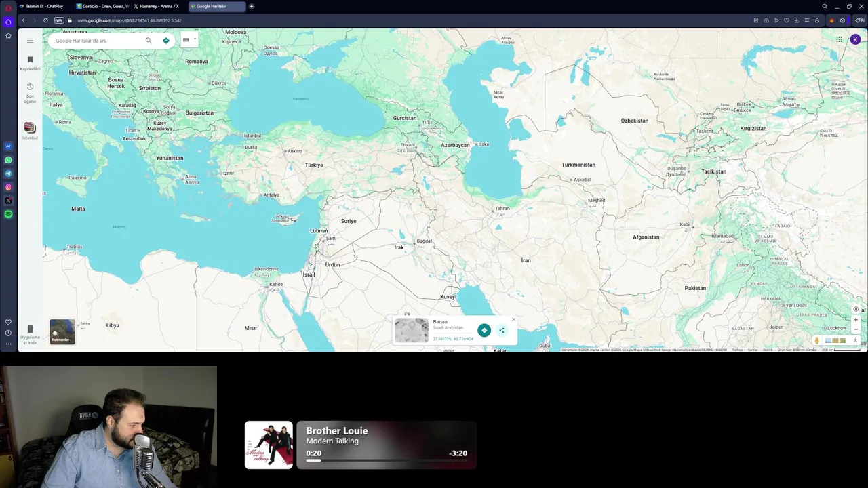868x488 pixels.
Task: Open the toolbar player play icon
Action: click(x=776, y=20)
